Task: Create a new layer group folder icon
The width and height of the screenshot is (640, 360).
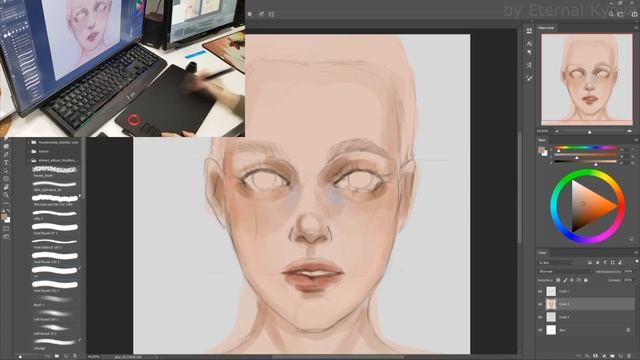Action: click(612, 356)
